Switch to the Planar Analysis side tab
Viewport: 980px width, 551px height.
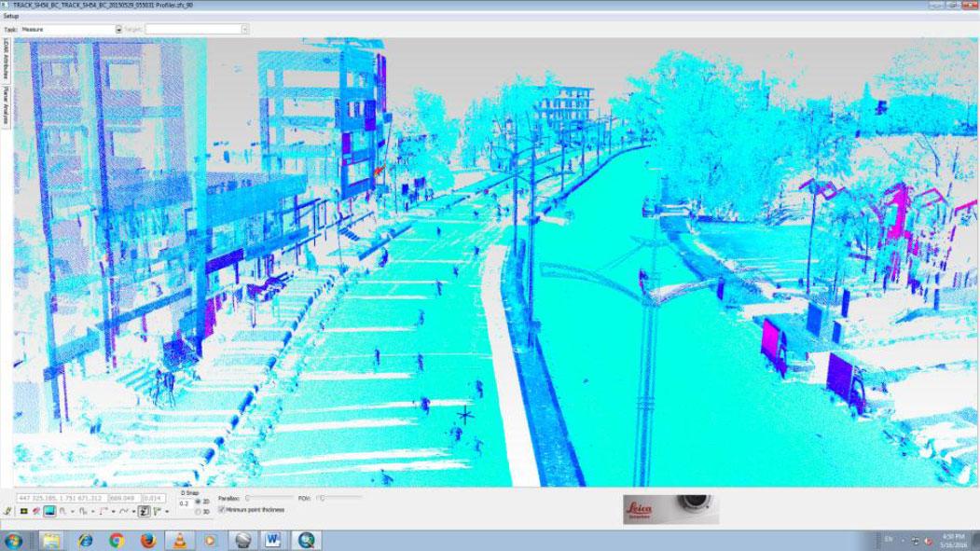pyautogui.click(x=6, y=104)
